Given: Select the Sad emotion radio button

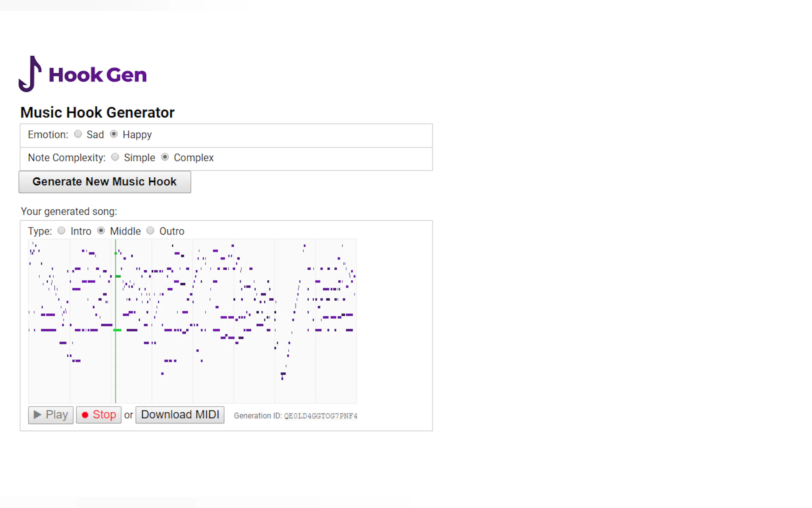Looking at the screenshot, I should pyautogui.click(x=78, y=134).
